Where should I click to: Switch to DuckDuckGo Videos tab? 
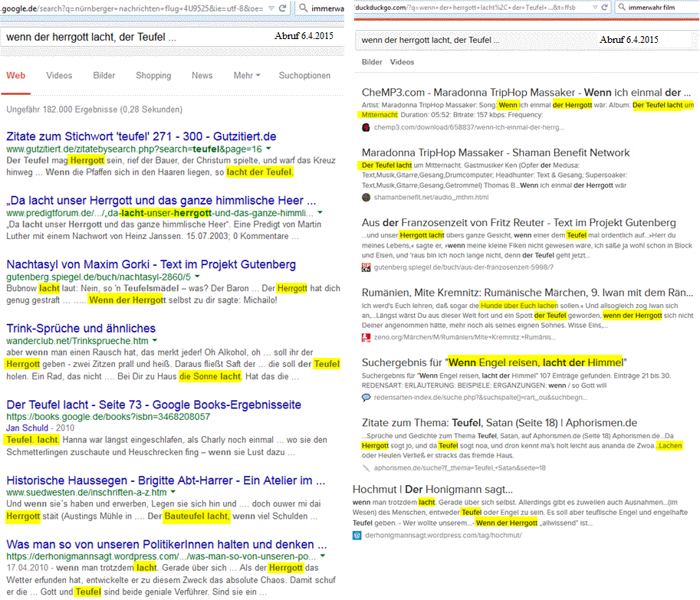click(402, 62)
